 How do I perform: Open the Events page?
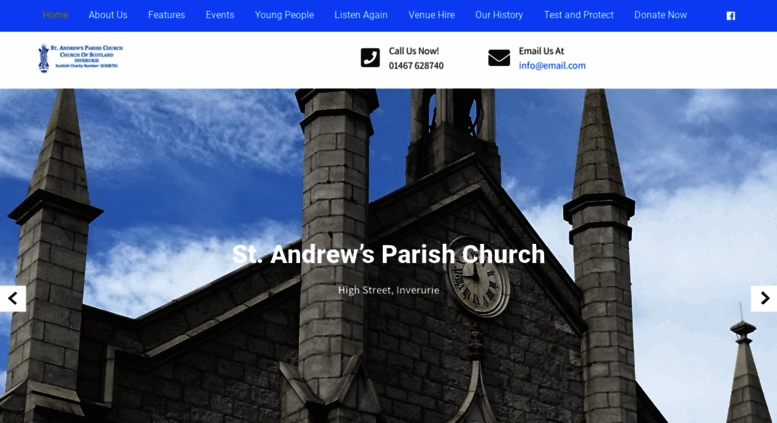tap(220, 15)
